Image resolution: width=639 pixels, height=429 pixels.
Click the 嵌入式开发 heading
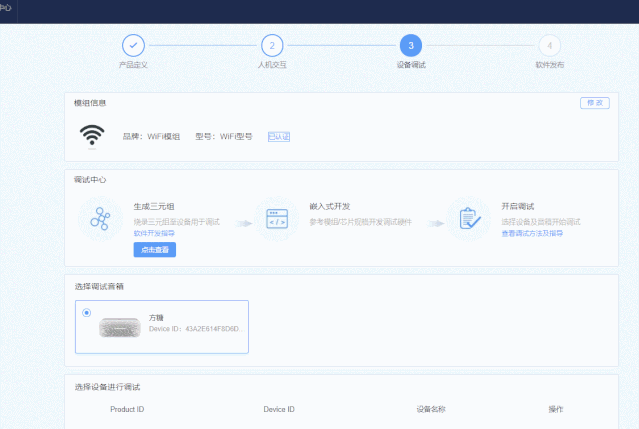(x=330, y=207)
